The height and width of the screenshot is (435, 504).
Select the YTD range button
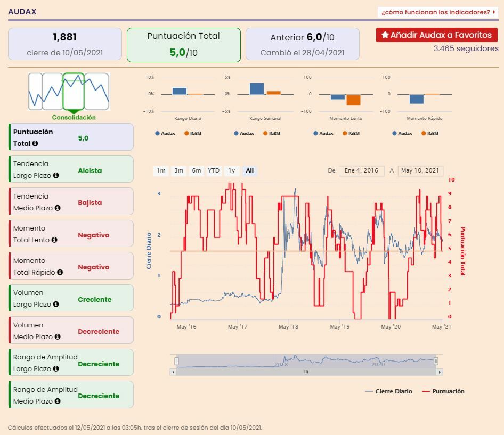214,170
